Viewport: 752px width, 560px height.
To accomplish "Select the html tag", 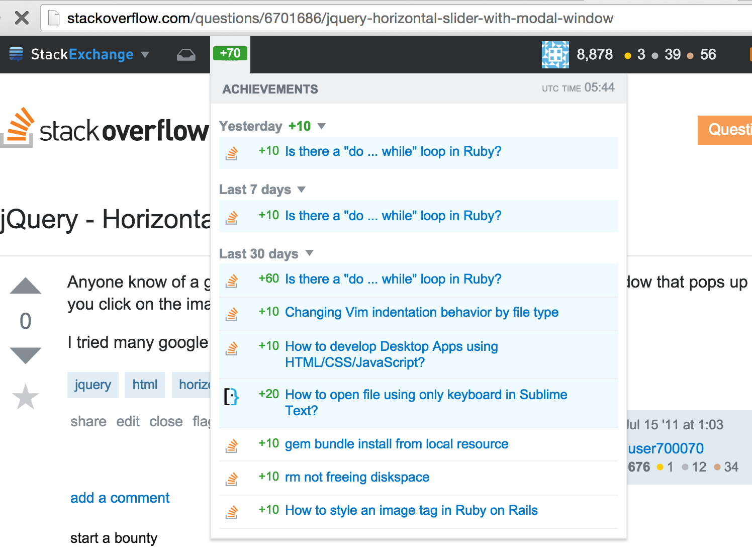I will point(145,385).
